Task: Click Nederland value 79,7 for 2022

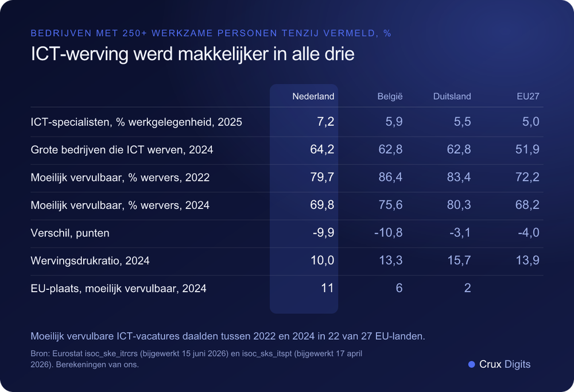Action: (322, 177)
